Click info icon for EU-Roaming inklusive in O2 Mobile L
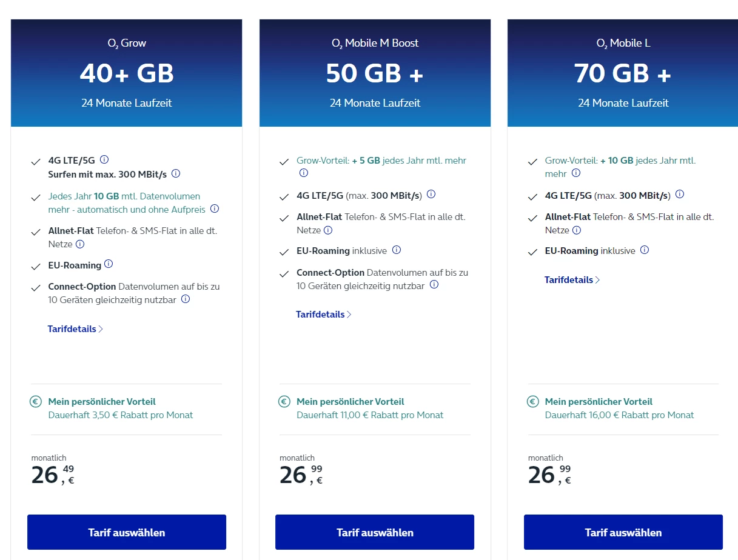738x560 pixels. [645, 250]
